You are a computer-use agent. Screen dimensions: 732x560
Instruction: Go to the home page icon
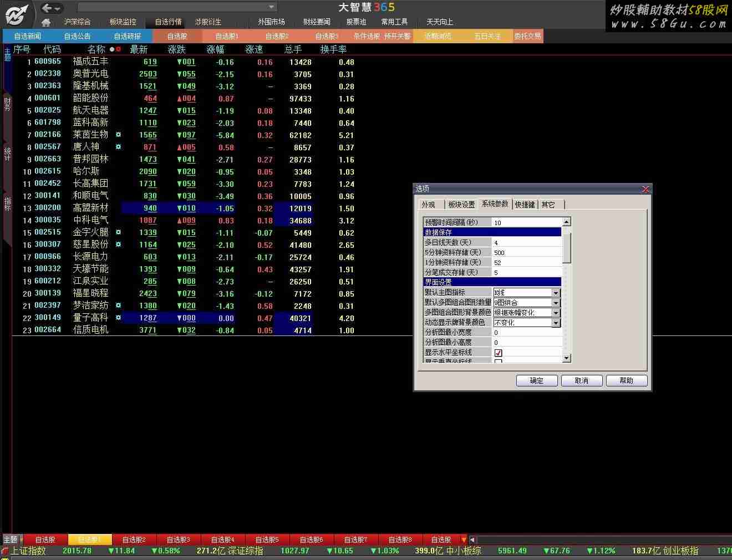pos(46,22)
